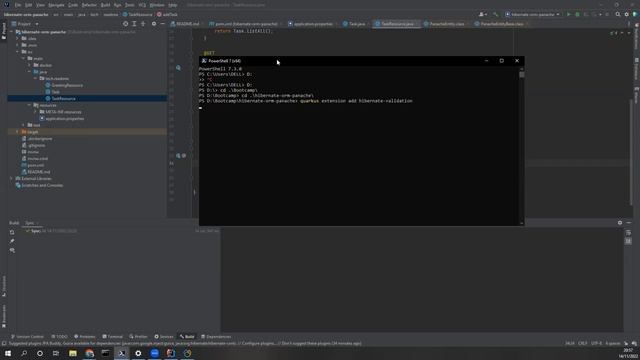Image resolution: width=640 pixels, height=360 pixels.
Task: Switch to PanacheEntityBase.class editor tab
Action: [x=499, y=24]
